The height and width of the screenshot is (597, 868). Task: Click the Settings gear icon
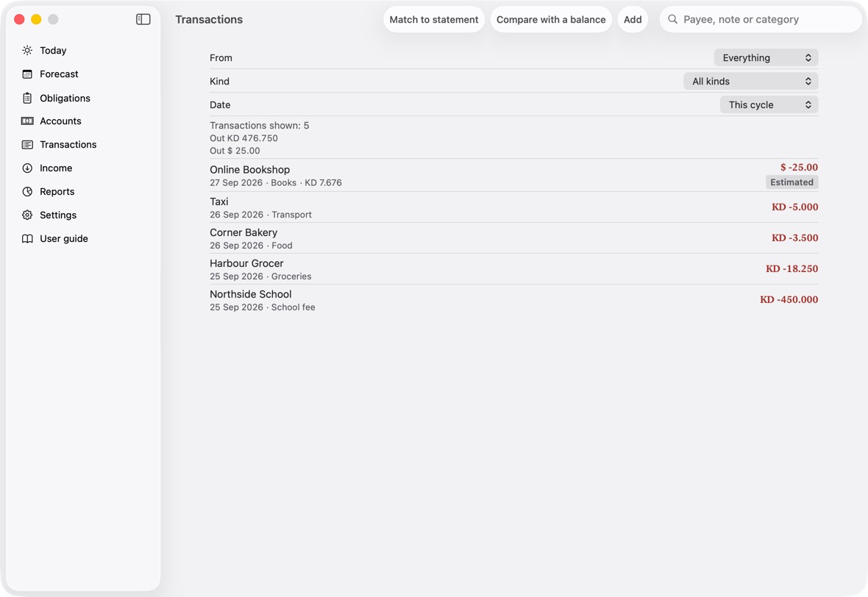[27, 215]
